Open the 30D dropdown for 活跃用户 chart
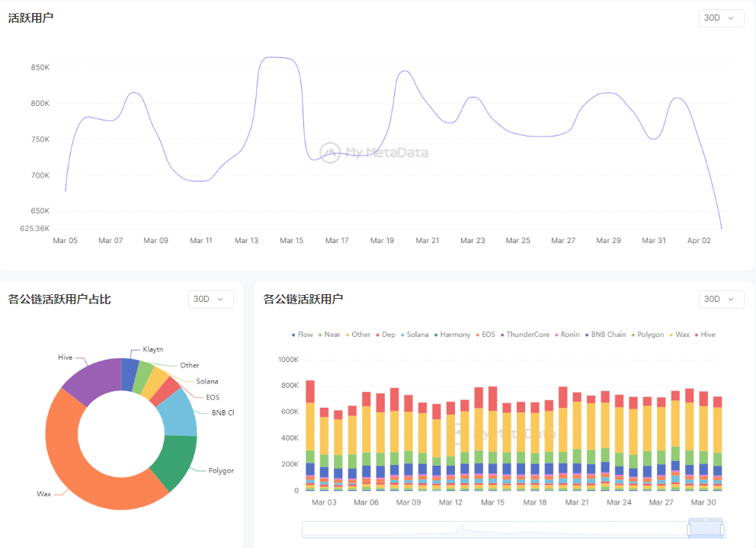The image size is (756, 548). click(721, 18)
